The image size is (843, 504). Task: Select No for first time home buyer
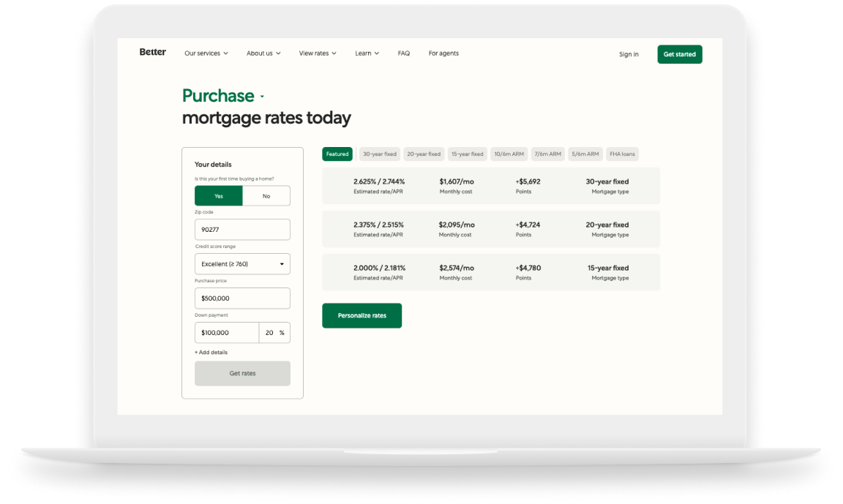(x=266, y=195)
